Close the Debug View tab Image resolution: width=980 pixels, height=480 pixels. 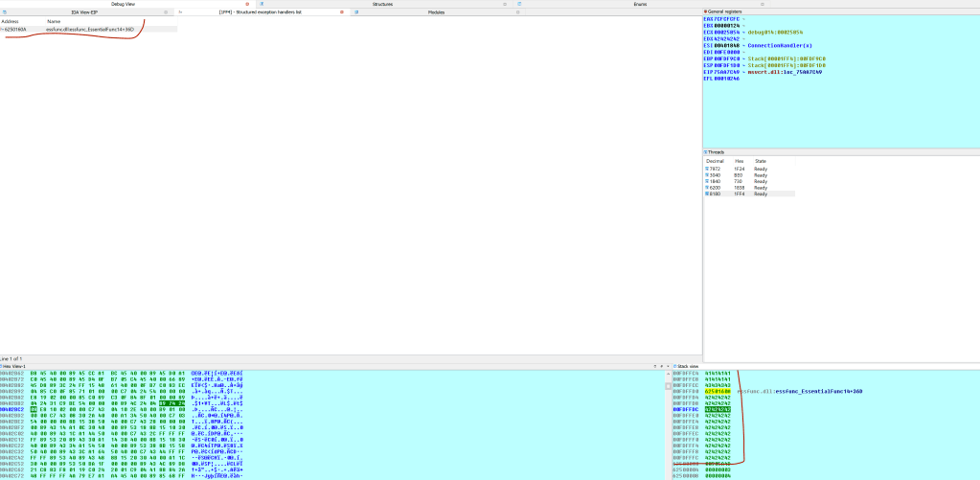(246, 4)
